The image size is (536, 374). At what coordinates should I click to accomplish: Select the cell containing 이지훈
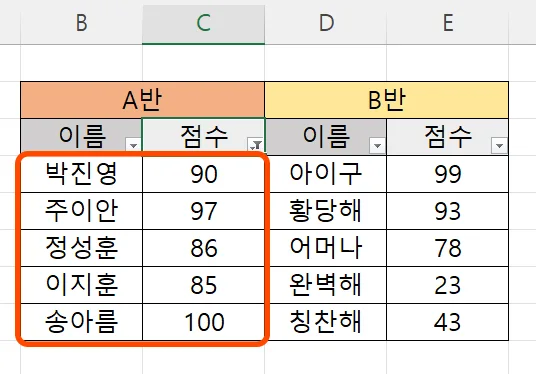(x=81, y=285)
